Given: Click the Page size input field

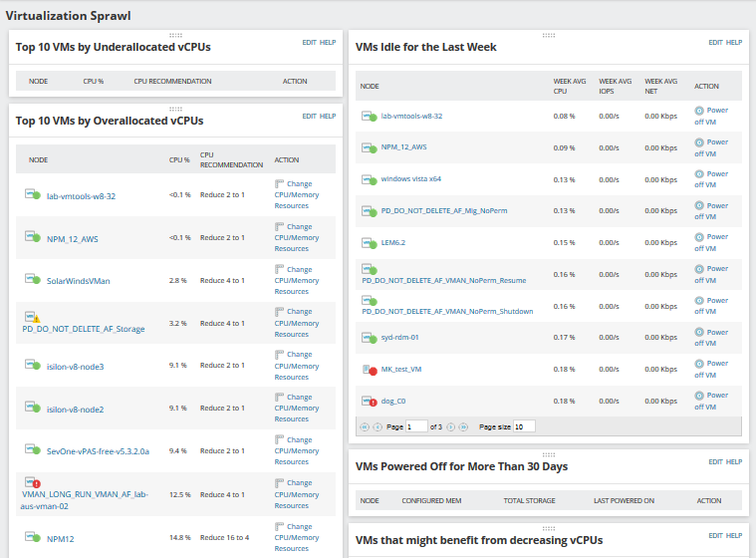Looking at the screenshot, I should click(x=524, y=426).
